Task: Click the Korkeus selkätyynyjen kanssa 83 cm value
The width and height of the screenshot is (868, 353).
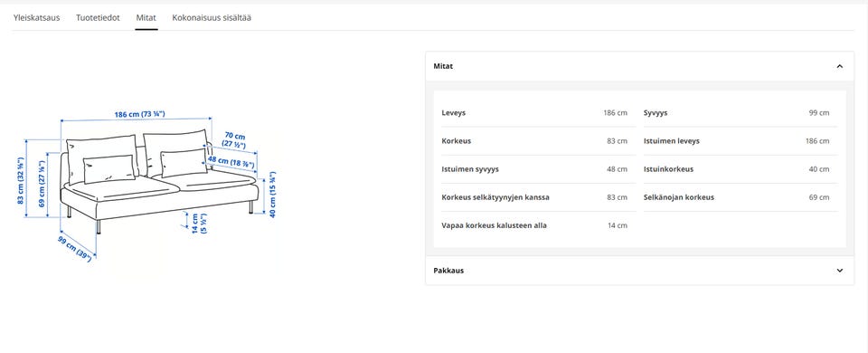Action: tap(618, 197)
